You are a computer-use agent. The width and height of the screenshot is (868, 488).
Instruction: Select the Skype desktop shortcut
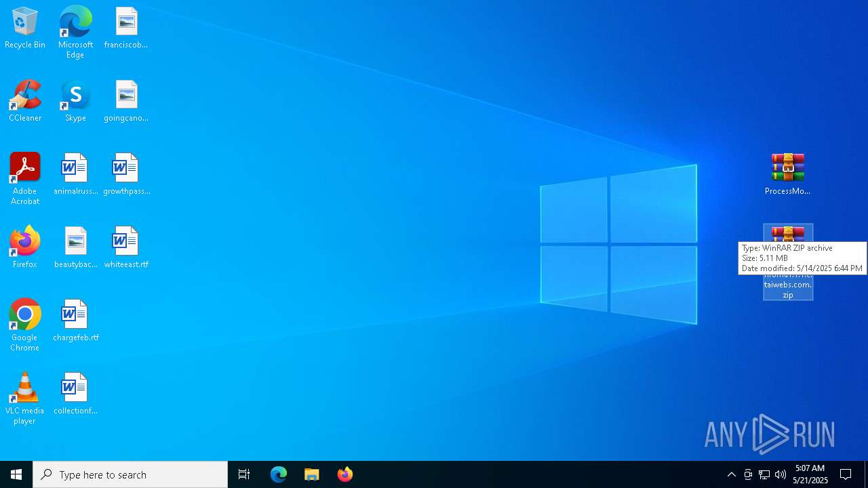coord(75,102)
